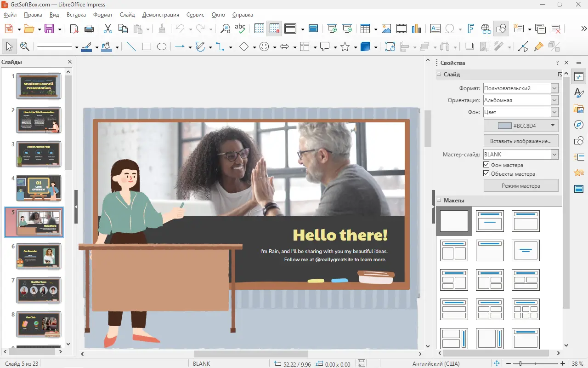Select the Rectangle drawing tool
The width and height of the screenshot is (588, 368).
coord(147,46)
